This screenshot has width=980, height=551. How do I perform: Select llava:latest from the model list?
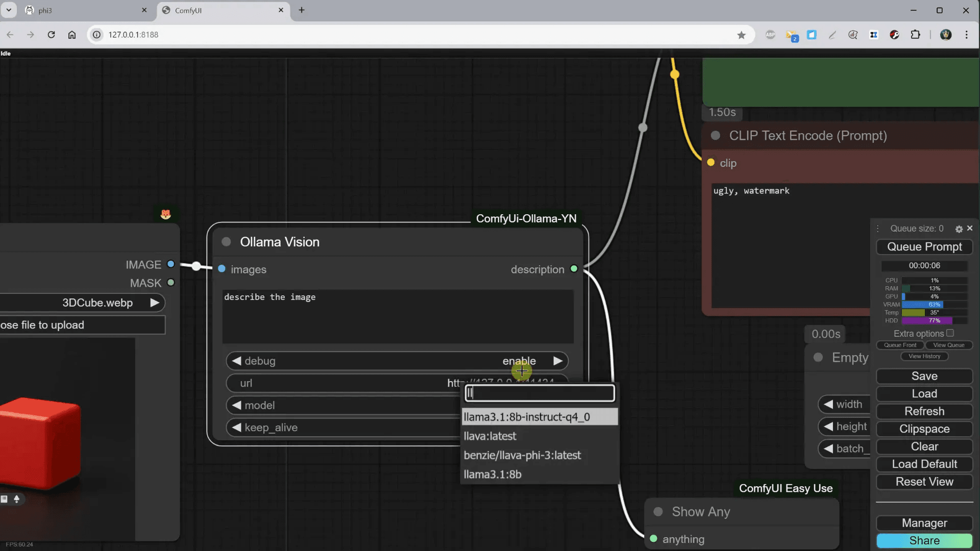click(490, 436)
